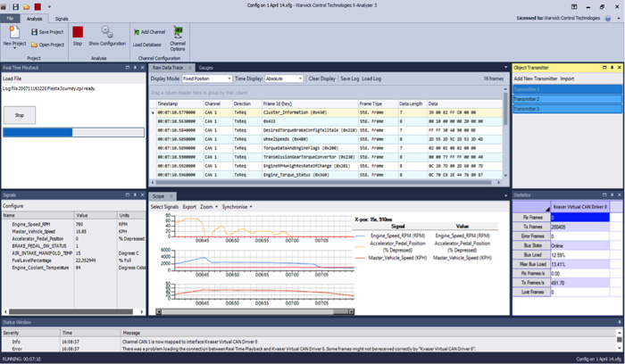Open tab list arrow of Raw Data Trace pane
Screen dimensions: 625x364
coord(506,68)
